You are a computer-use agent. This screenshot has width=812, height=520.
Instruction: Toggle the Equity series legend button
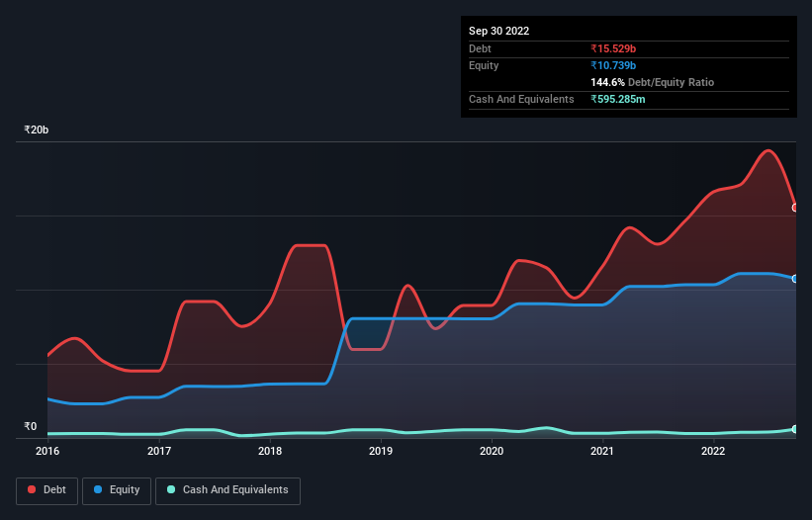point(117,490)
